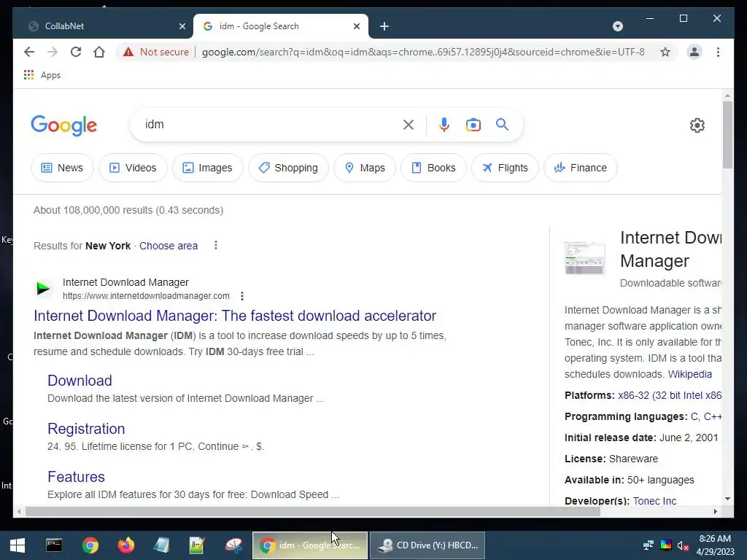The image size is (747, 560).
Task: Filter results by Videos
Action: tap(133, 168)
